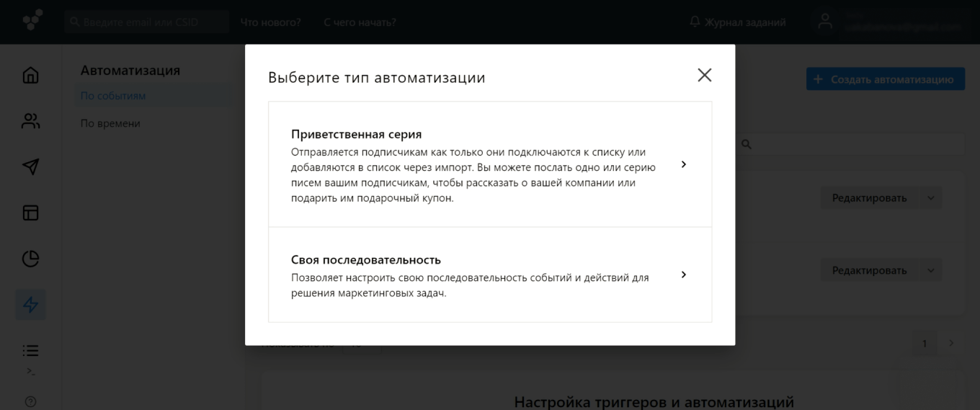Image resolution: width=980 pixels, height=410 pixels.
Task: Open the chevron next to Приветственная серия
Action: click(683, 164)
